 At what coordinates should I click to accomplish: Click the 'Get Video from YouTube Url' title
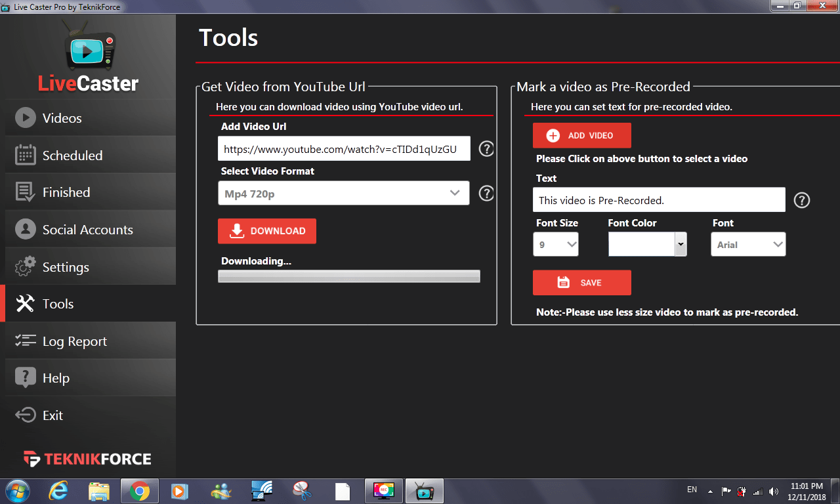pos(283,87)
